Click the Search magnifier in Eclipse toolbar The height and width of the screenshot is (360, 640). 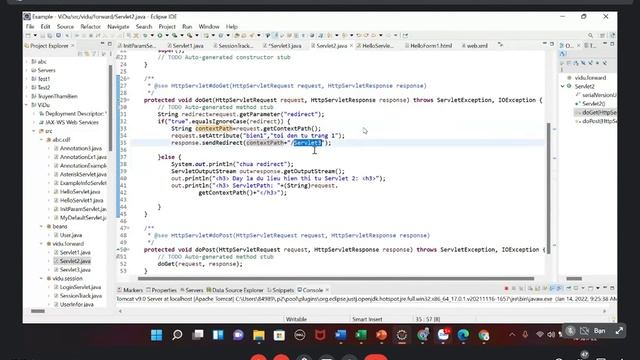[590, 36]
